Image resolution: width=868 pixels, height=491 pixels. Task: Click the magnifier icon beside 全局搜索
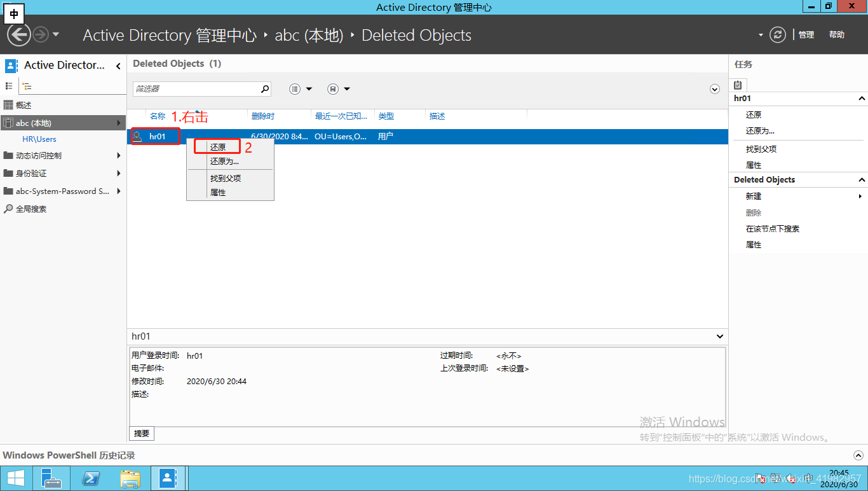[8, 209]
